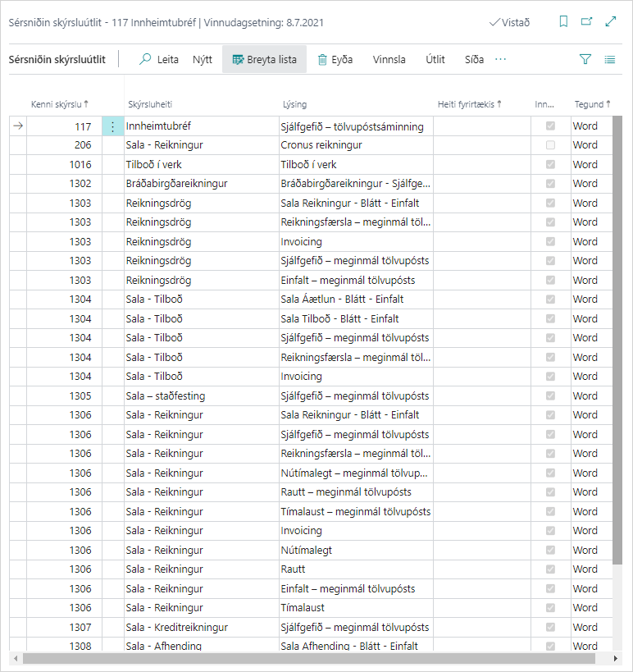Open the Útlit menu

[435, 59]
